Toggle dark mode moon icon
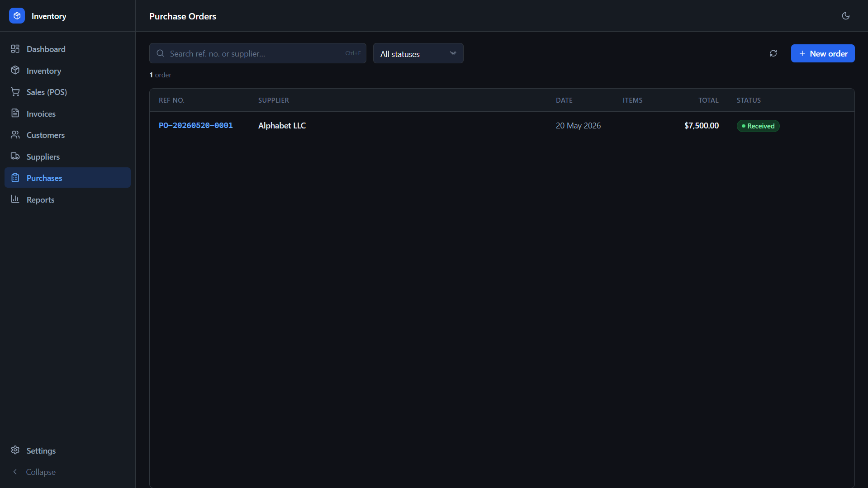This screenshot has height=488, width=868. click(845, 16)
